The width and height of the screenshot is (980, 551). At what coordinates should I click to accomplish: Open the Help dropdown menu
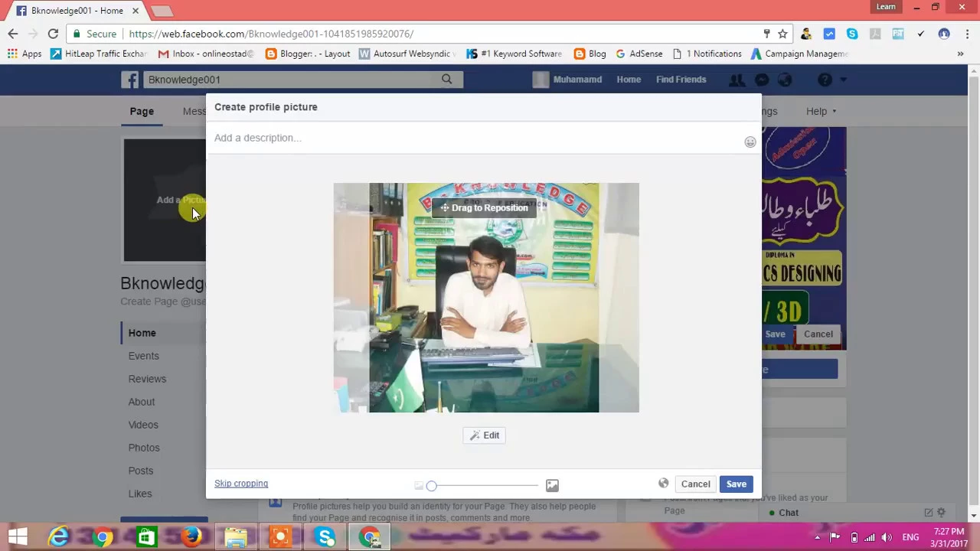pyautogui.click(x=821, y=111)
